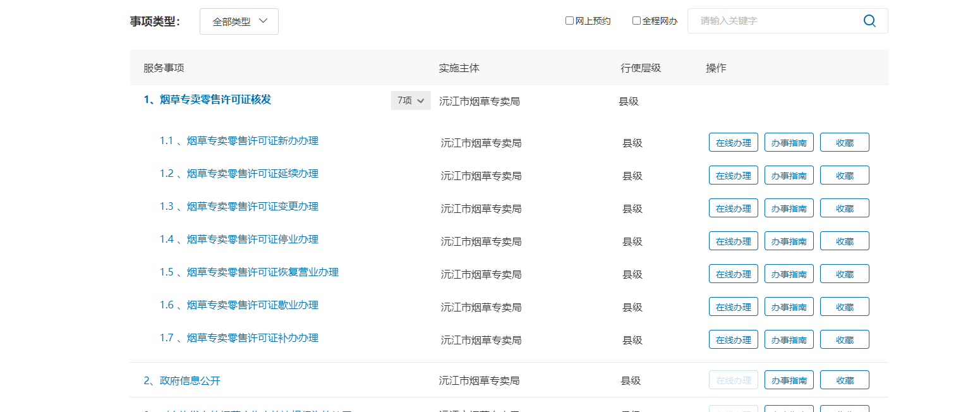
Task: Open the 全部类型 dropdown
Action: (239, 21)
